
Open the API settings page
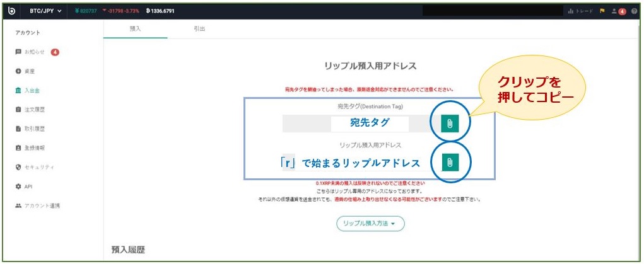pos(26,187)
